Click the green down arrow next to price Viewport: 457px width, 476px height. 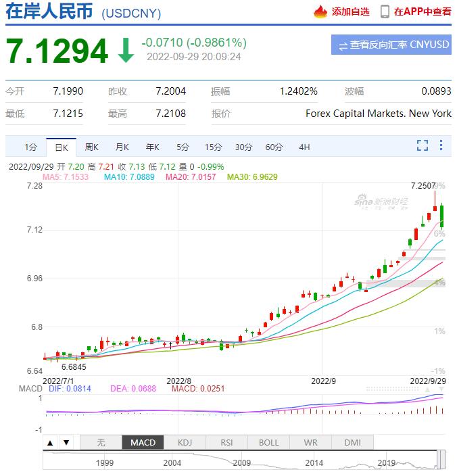coord(126,51)
